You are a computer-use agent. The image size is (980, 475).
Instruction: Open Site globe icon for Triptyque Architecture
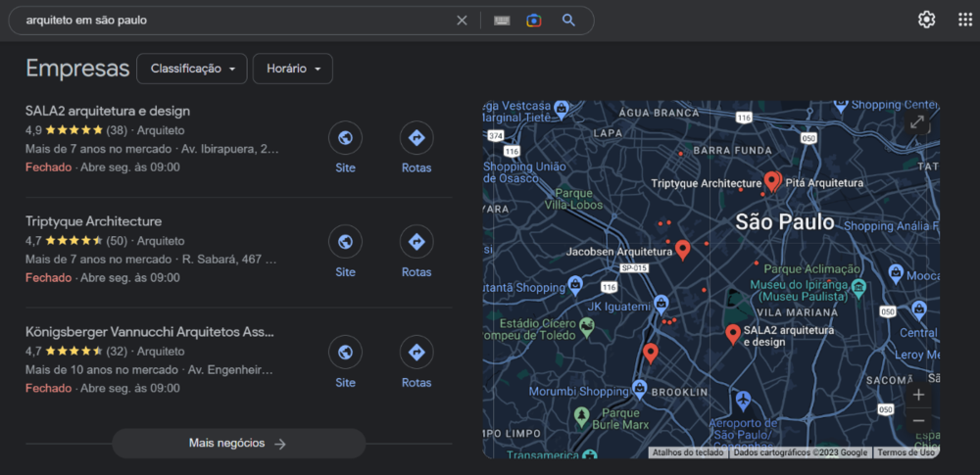click(345, 242)
